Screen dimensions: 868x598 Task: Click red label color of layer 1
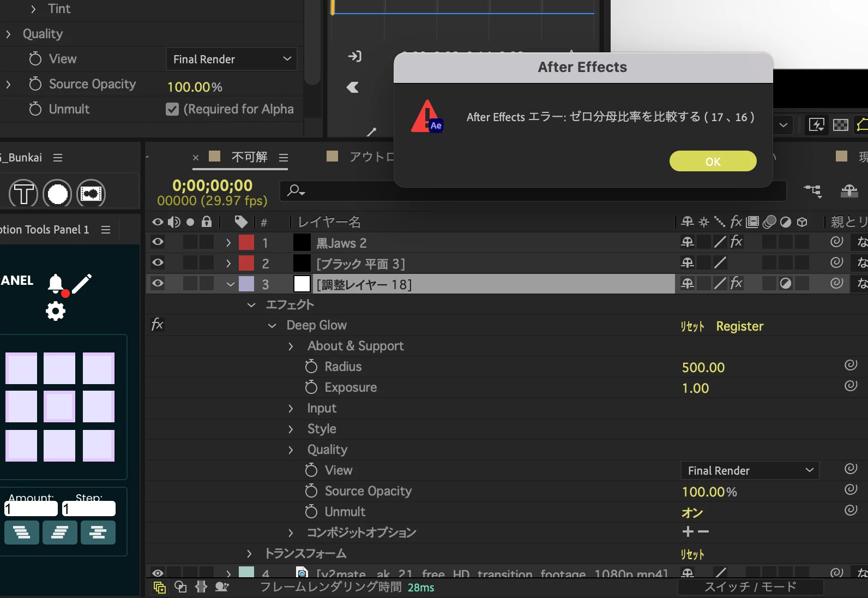pos(246,242)
